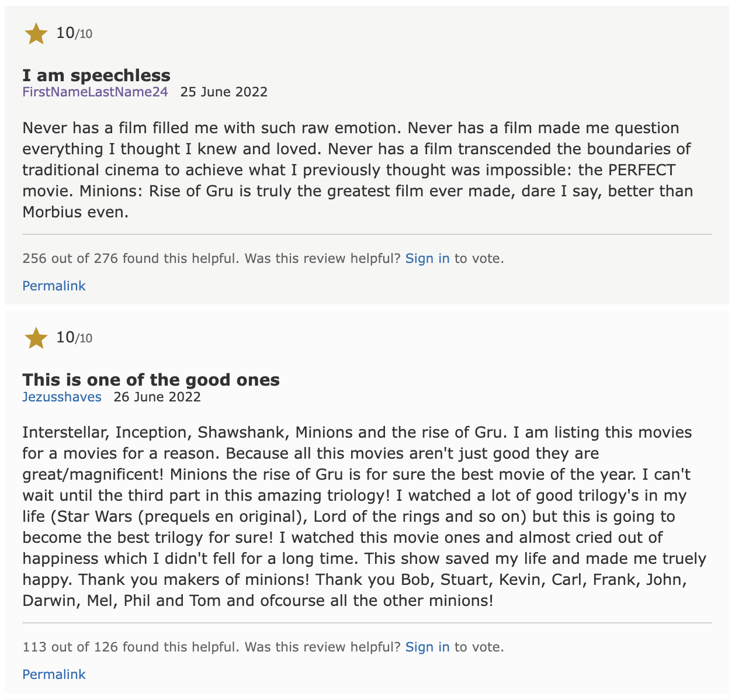Open the Permalink for "I am speechless"
The height and width of the screenshot is (700, 735).
(54, 286)
